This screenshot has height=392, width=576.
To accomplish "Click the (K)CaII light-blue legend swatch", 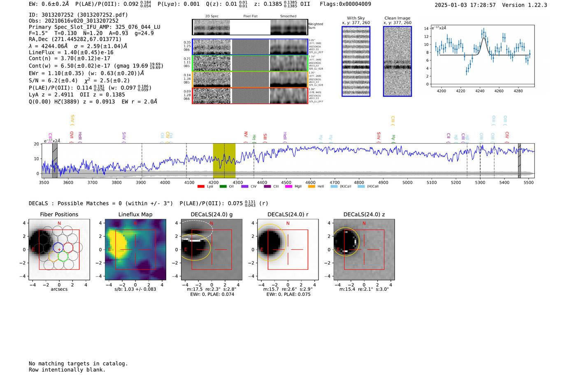I will (334, 186).
